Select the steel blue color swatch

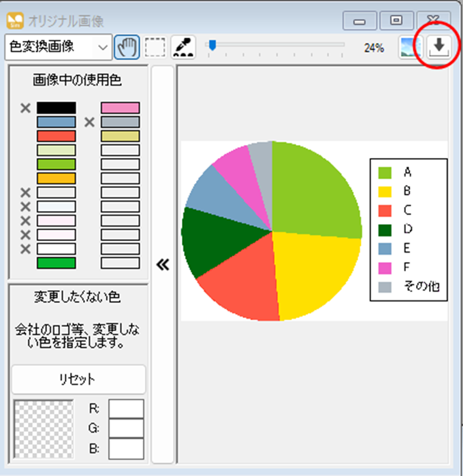pos(56,122)
